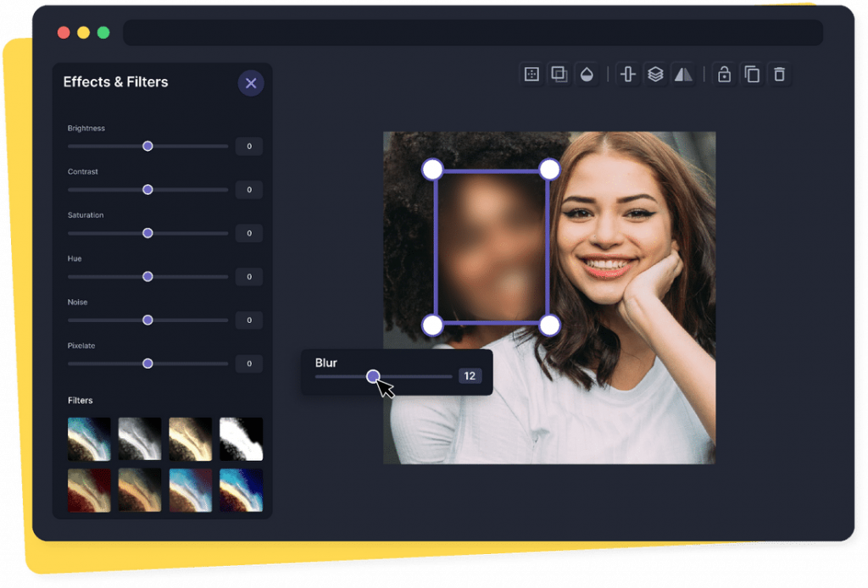868x588 pixels.
Task: Apply the dark red tinted filter thumbnail
Action: tap(89, 490)
